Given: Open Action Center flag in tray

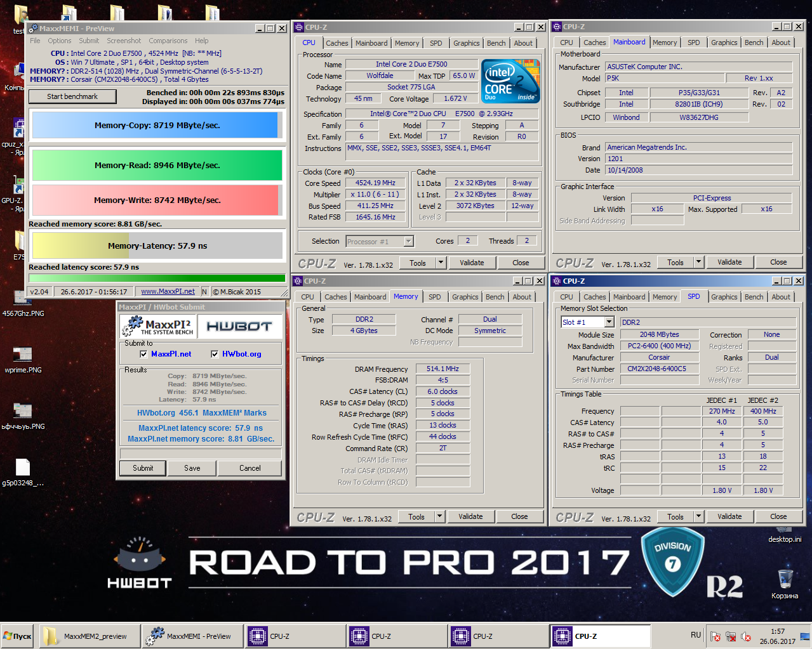Looking at the screenshot, I should pyautogui.click(x=715, y=636).
